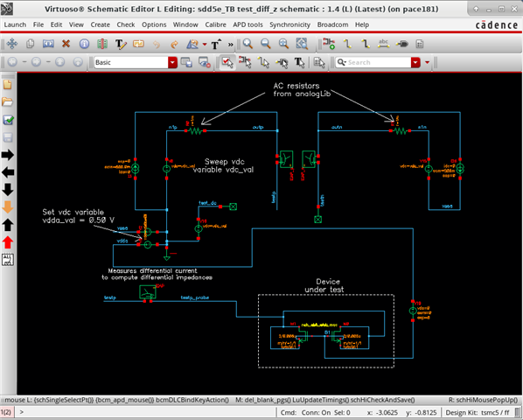Click the green-red hierarchy icon
The image size is (523, 420).
pos(102,44)
